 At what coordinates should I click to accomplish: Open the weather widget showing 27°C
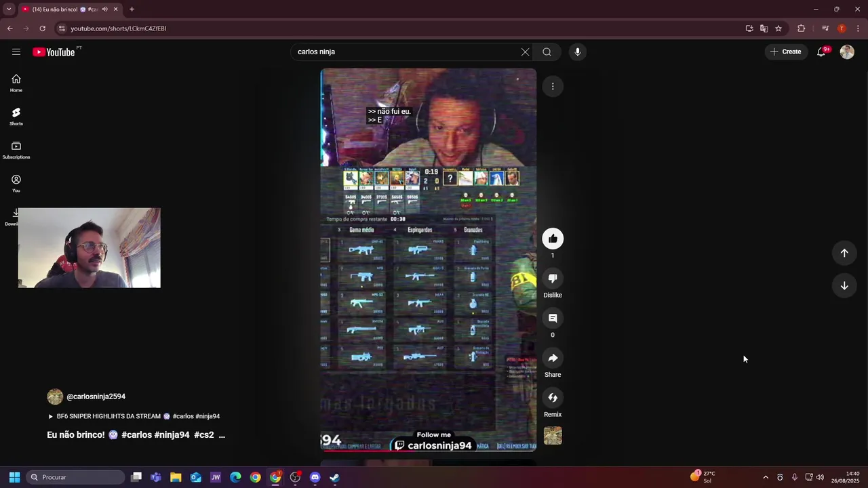click(703, 477)
